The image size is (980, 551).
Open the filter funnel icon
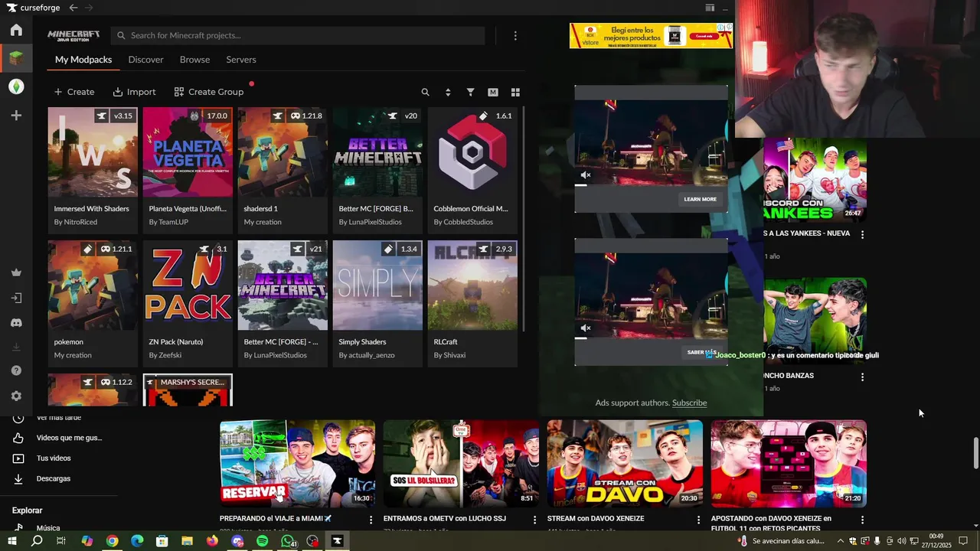(x=471, y=92)
